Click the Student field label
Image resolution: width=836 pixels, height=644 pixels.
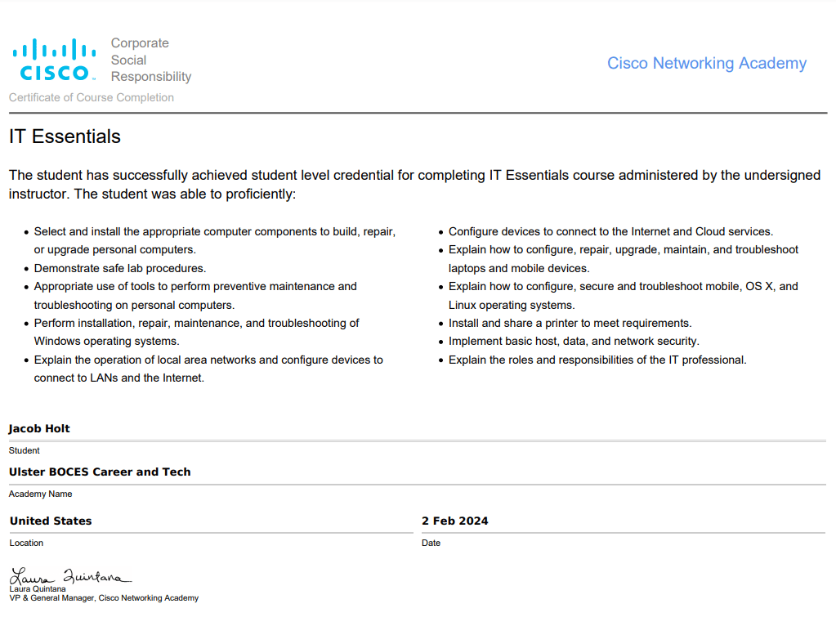tap(25, 450)
